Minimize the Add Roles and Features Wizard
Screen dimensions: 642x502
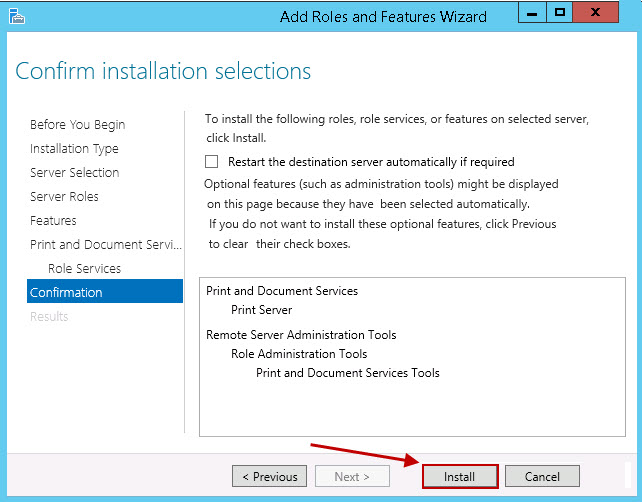(531, 13)
